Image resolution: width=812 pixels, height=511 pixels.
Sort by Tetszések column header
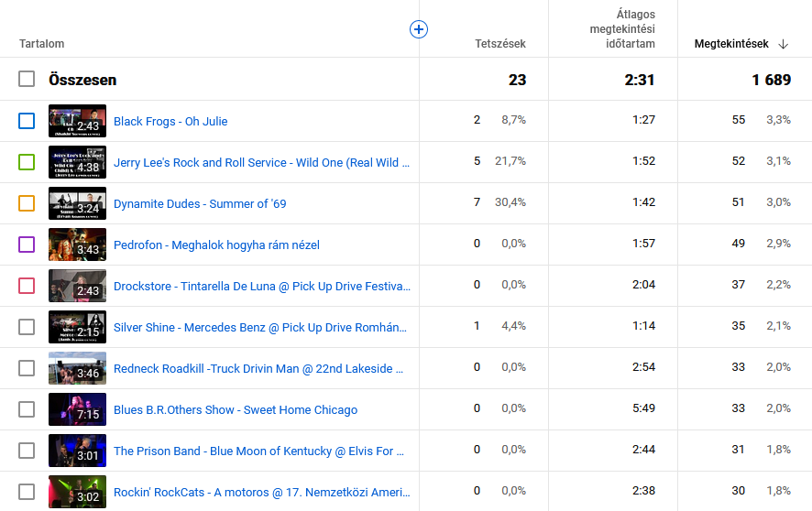click(x=499, y=44)
